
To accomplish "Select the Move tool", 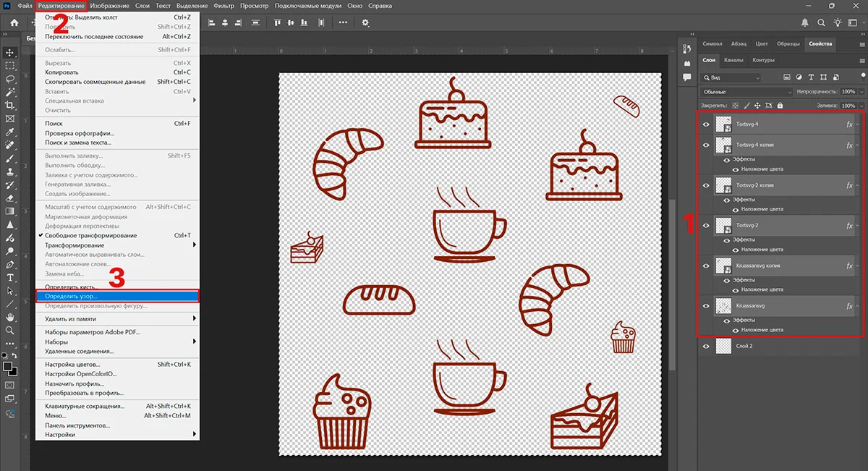I will tap(10, 52).
